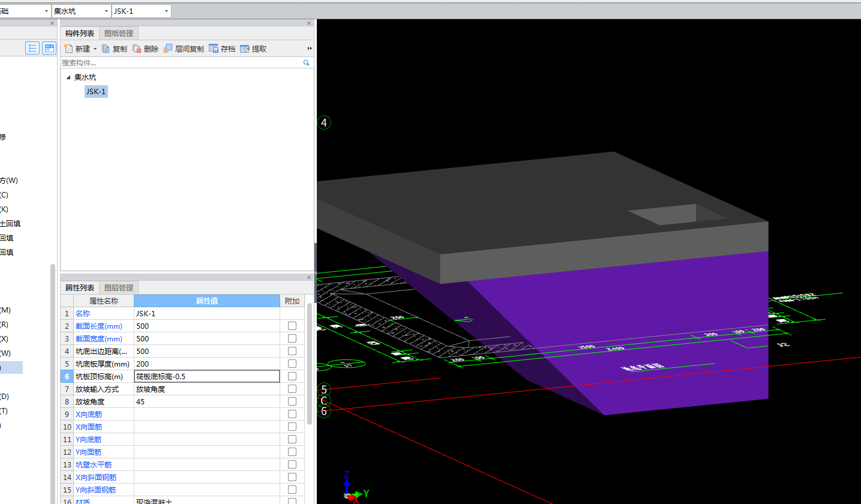Click the 截面长度 value 500 cell
This screenshot has width=861, height=504.
[x=207, y=326]
